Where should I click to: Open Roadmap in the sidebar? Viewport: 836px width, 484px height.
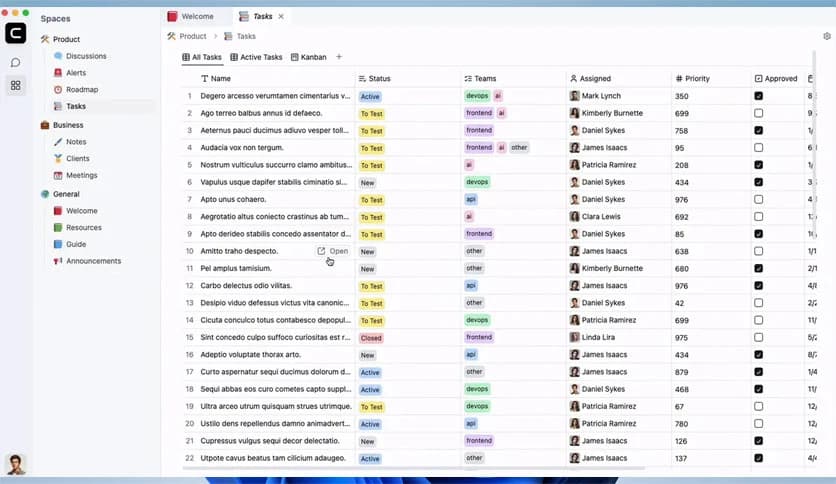(x=82, y=90)
